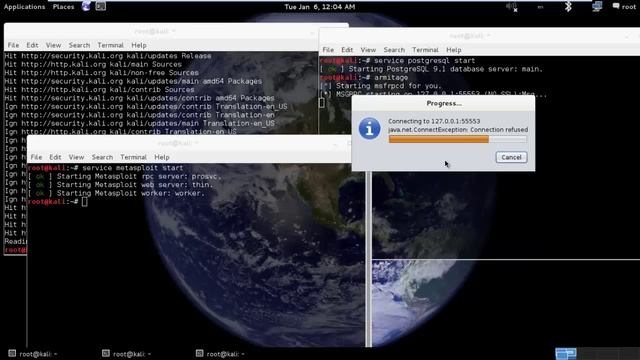Click the network display icon in the top panel
Image resolution: width=640 pixels, height=360 pixels.
[597, 7]
